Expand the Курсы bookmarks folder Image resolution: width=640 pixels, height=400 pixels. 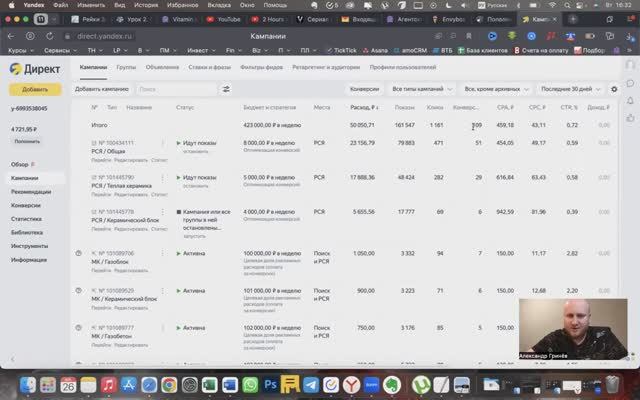(x=21, y=50)
